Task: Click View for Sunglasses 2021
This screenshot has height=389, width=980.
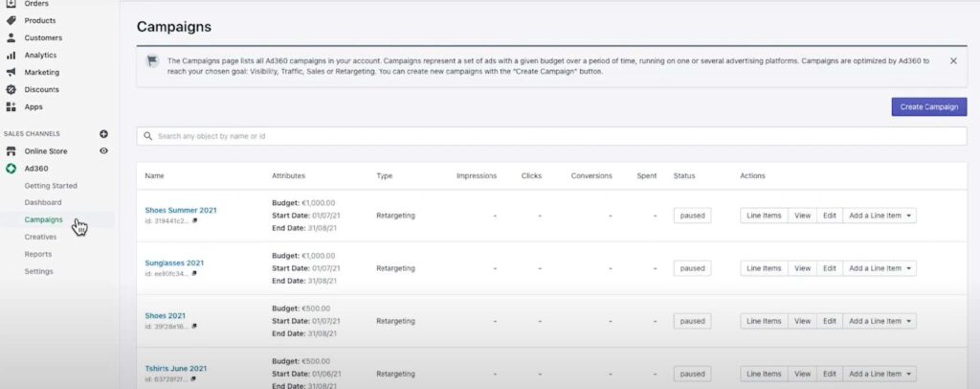Action: (x=803, y=268)
